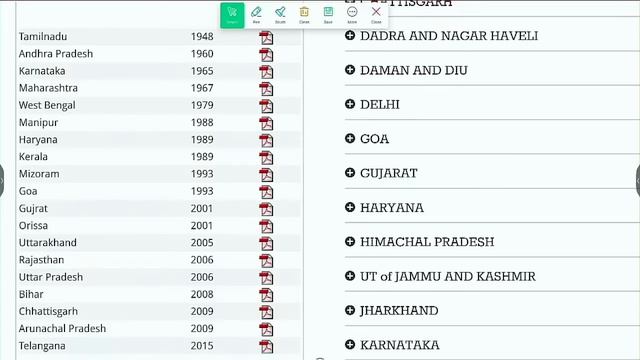Expand the DELHI section plus icon
Viewport: 640px width, 360px height.
pos(350,104)
